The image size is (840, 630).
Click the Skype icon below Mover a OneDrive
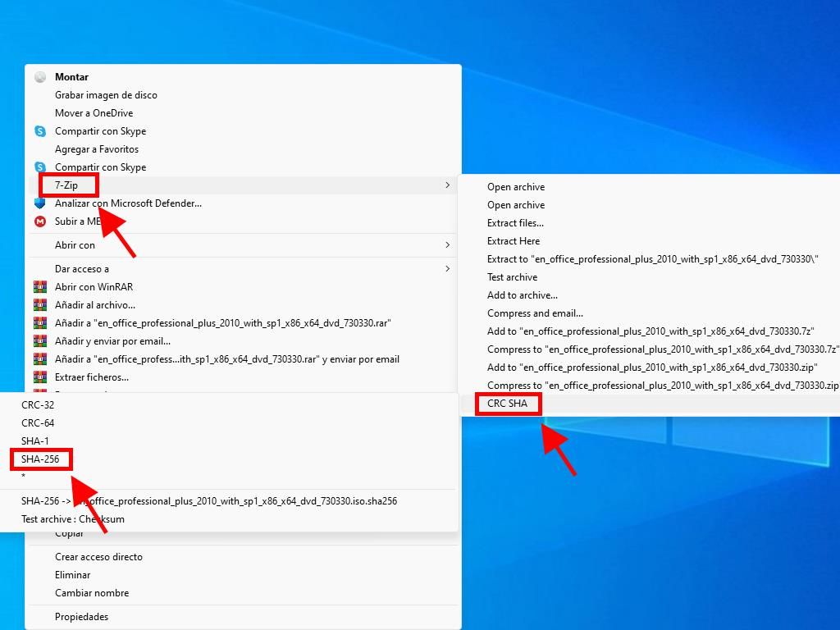point(40,131)
